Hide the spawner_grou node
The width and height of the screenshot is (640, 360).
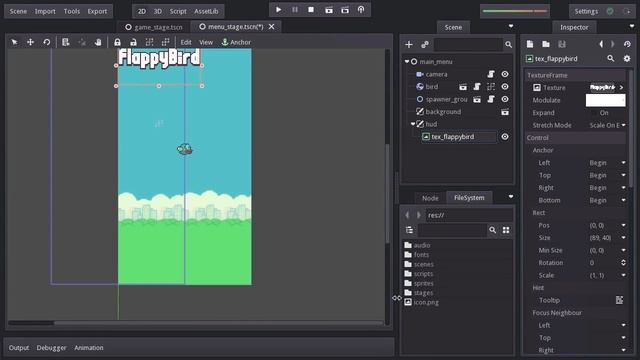point(505,99)
